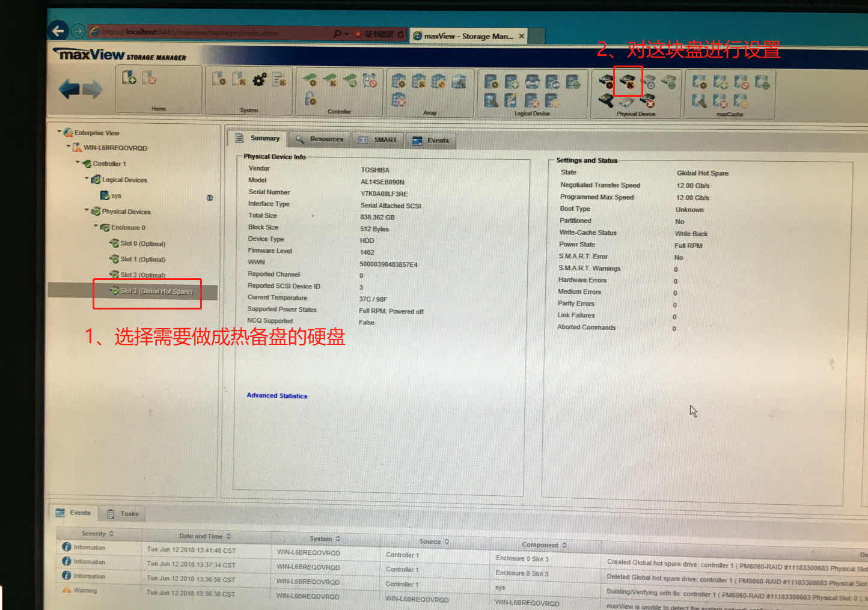Close the maxView browser tab
Image resolution: width=868 pixels, height=610 pixels.
pos(521,36)
